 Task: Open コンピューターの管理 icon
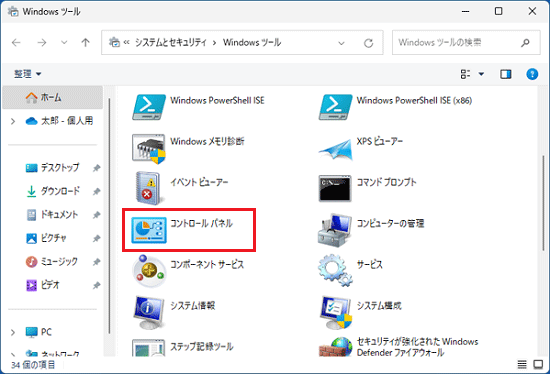[x=335, y=230]
